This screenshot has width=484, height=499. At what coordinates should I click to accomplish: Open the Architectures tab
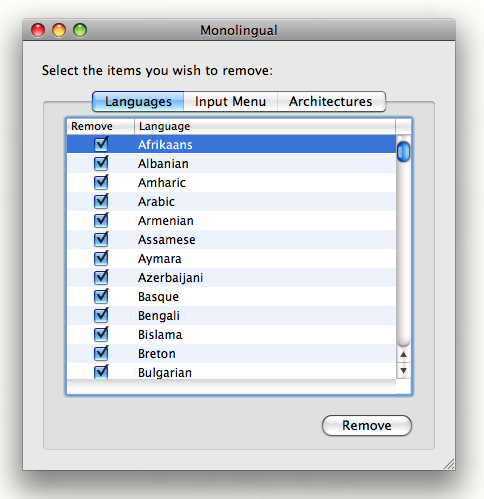click(331, 101)
